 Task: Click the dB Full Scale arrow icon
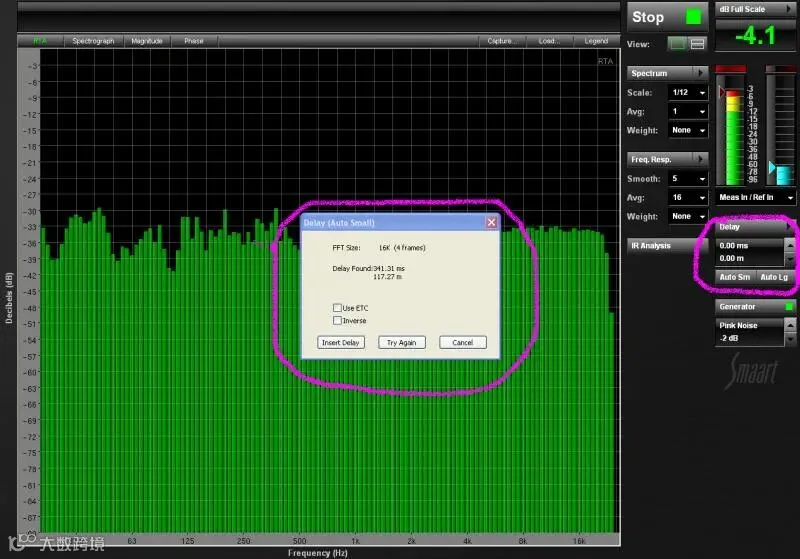click(789, 9)
